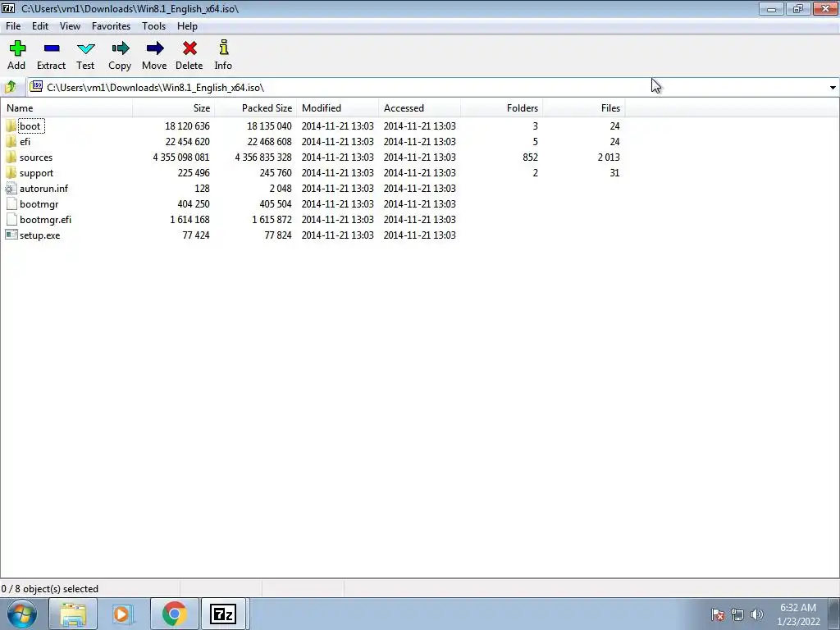Sort by the Name column header

(x=66, y=107)
